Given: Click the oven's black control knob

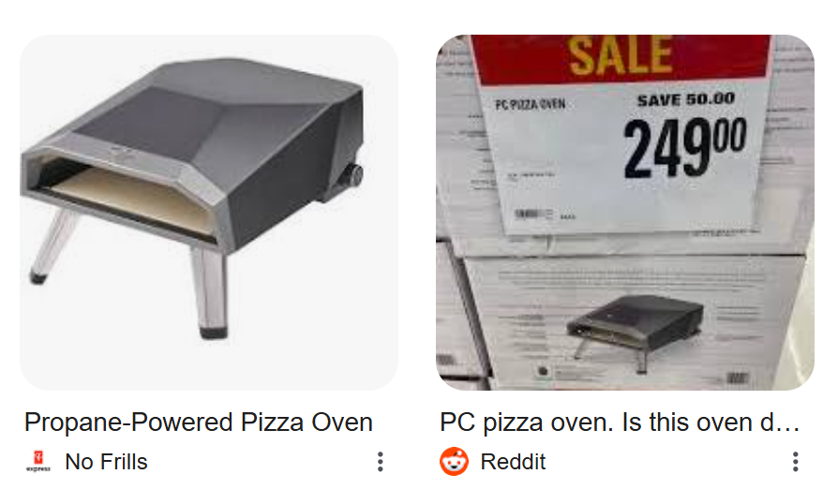Looking at the screenshot, I should (x=352, y=174).
